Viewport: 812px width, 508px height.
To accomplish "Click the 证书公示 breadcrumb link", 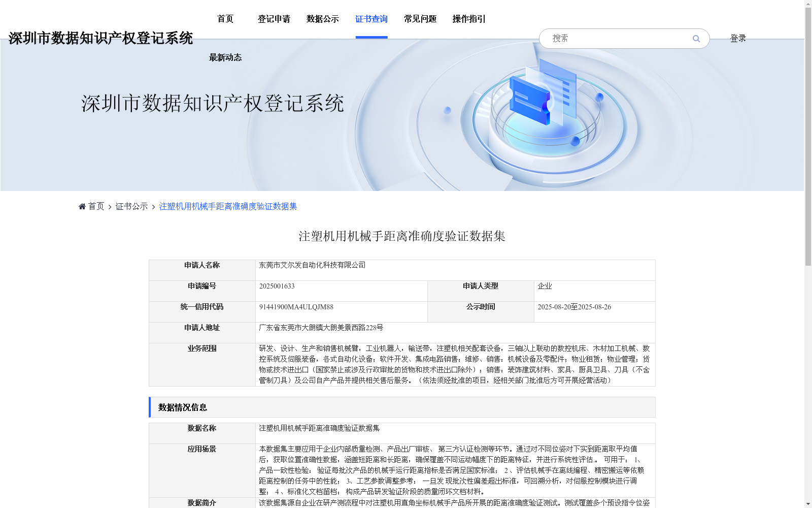I will [131, 206].
